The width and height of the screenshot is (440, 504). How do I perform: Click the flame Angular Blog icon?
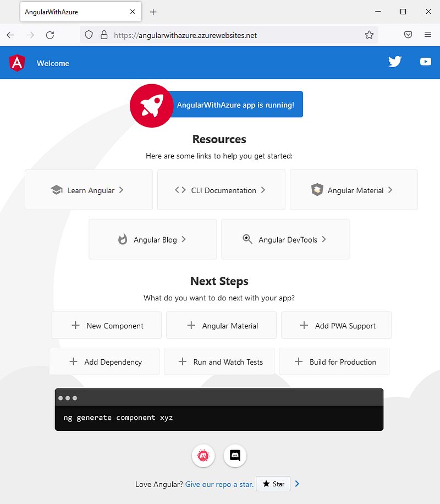pos(123,239)
